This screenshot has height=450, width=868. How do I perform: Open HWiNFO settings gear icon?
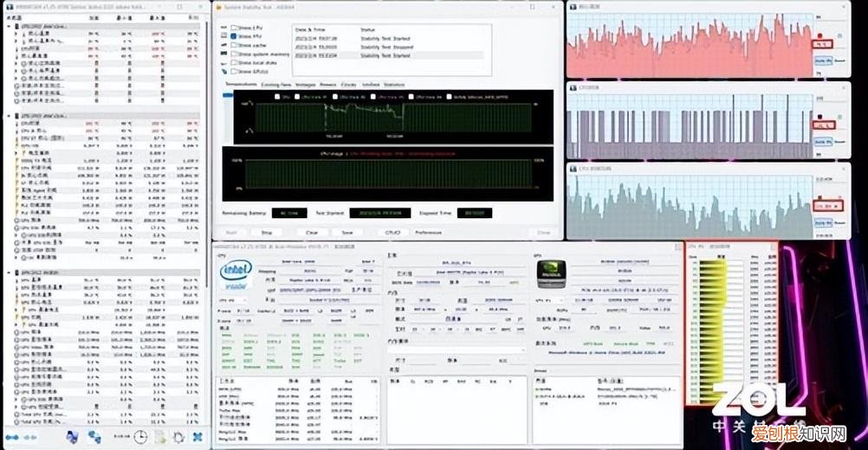coord(178,437)
